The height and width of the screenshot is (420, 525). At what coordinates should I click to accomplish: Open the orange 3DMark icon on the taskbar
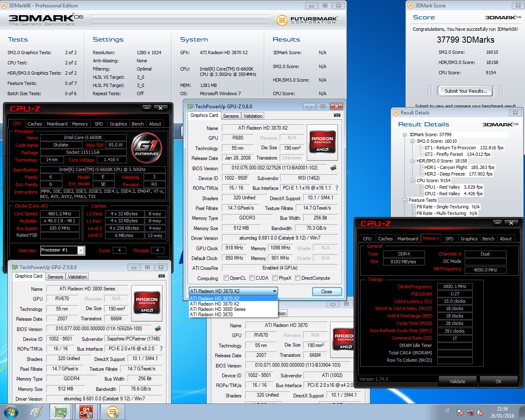pos(112,412)
